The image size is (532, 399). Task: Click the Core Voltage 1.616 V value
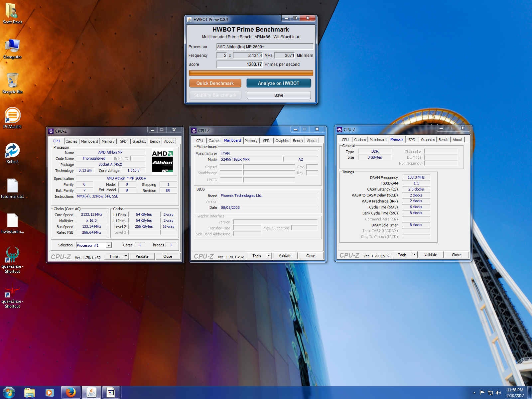133,170
